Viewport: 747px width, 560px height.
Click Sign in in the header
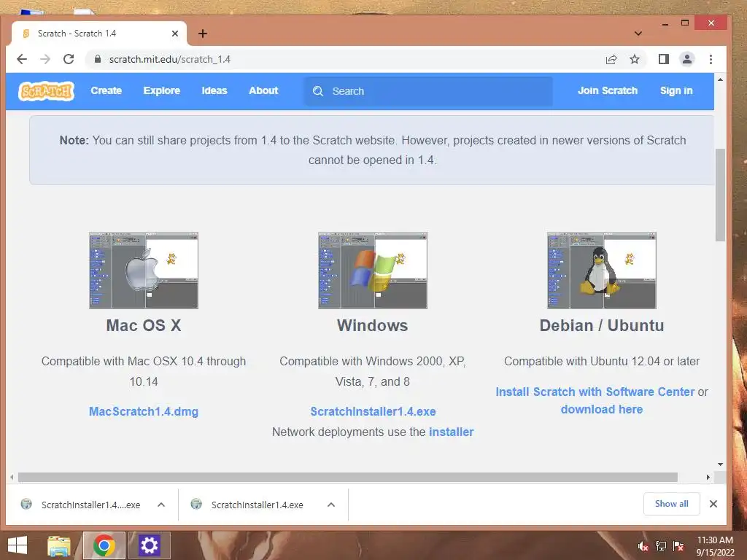[676, 90]
